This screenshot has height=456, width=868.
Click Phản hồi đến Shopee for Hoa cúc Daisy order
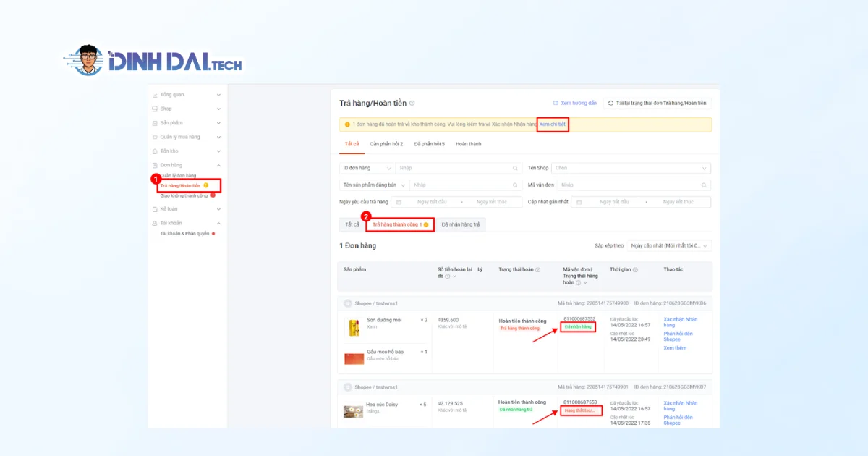coord(678,420)
